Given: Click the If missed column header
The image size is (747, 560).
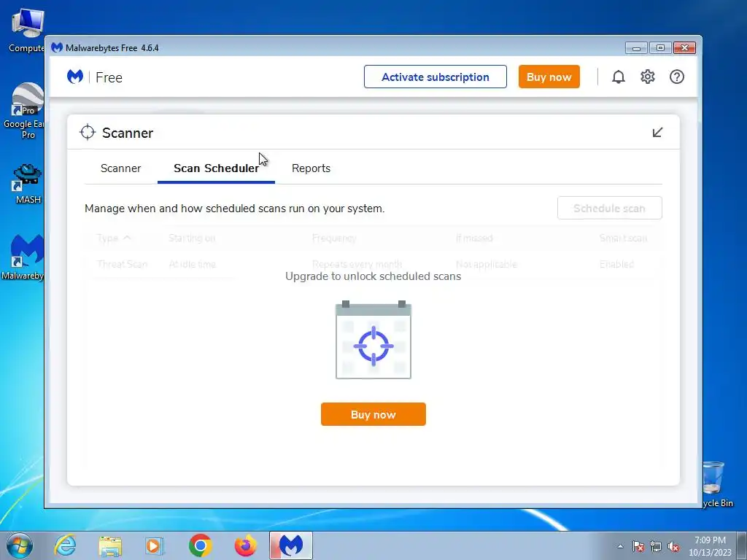Looking at the screenshot, I should click(x=474, y=238).
